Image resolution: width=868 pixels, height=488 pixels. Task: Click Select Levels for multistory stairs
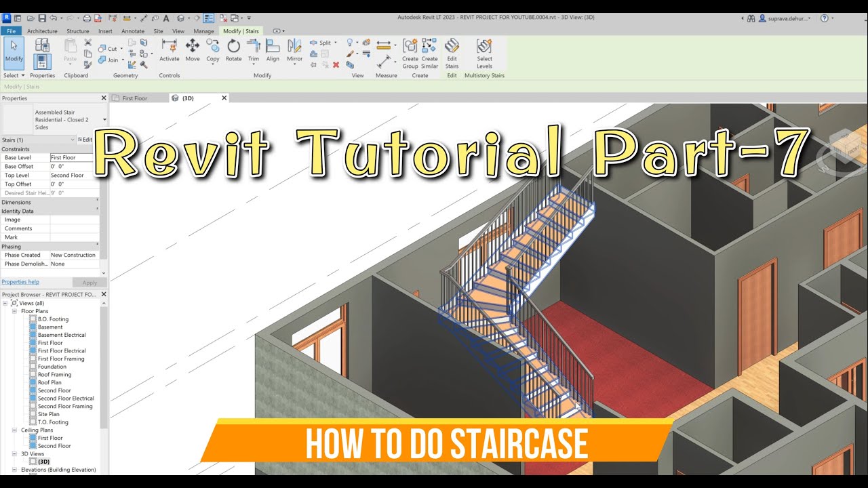(x=484, y=54)
